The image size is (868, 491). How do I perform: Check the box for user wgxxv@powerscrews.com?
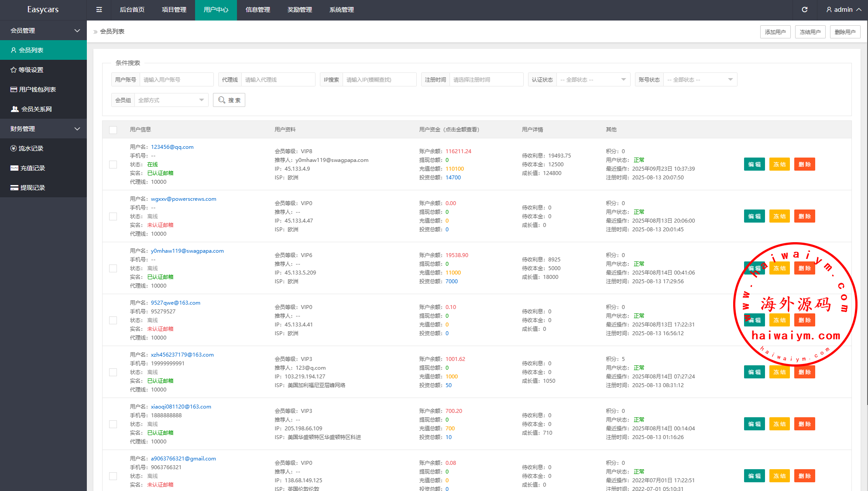(113, 216)
